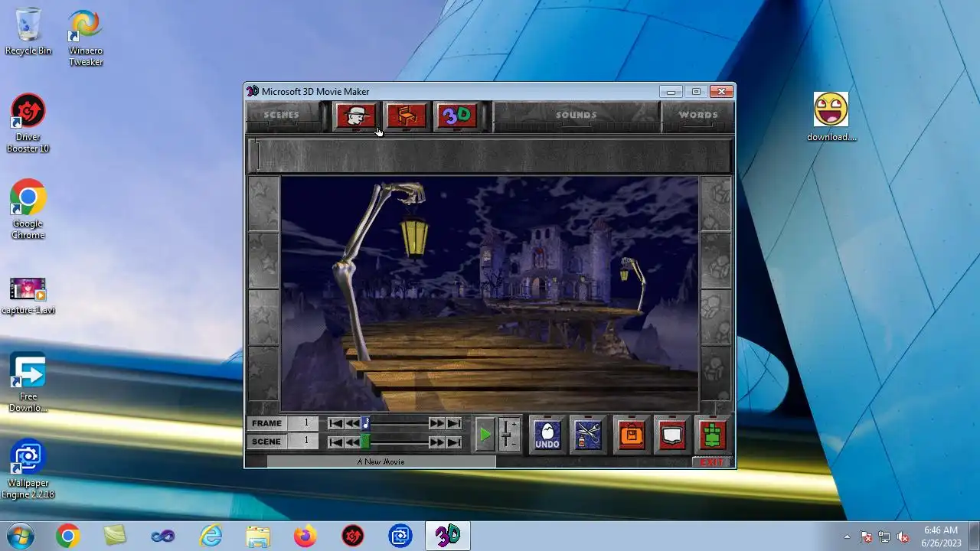
Task: Show hidden system tray icons
Action: coord(846,536)
